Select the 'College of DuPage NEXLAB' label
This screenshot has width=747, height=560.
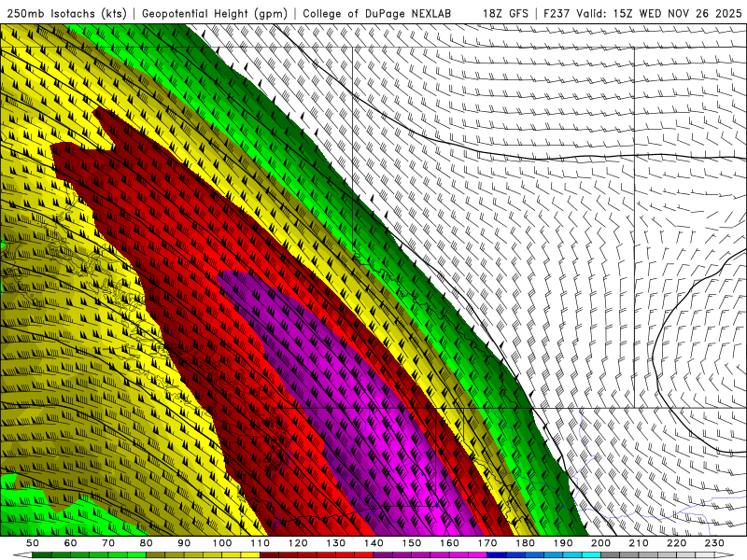point(377,14)
